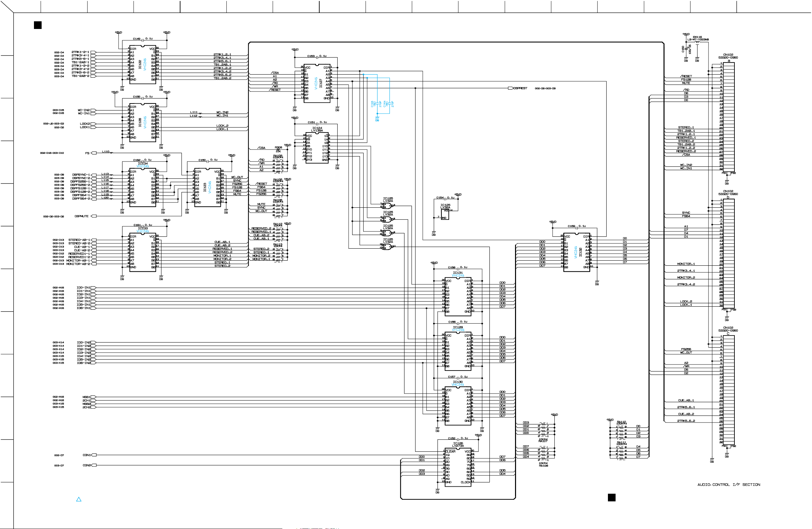
Task: Click capacitor C155 above IC128
Action: pos(142,98)
